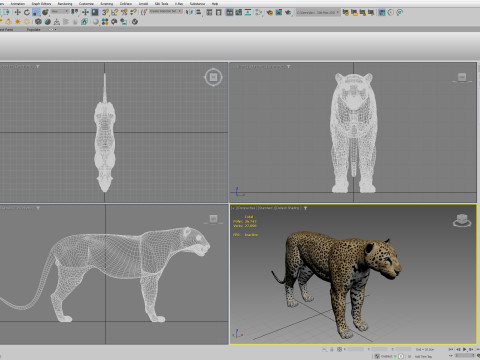Select the Populate ribbon tab
This screenshot has height=360, width=480.
point(34,29)
